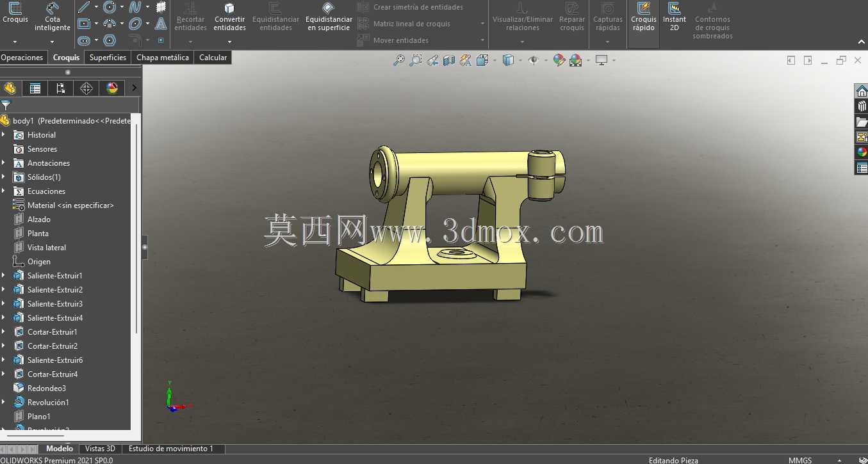Select the Spline sketch tool

click(135, 7)
